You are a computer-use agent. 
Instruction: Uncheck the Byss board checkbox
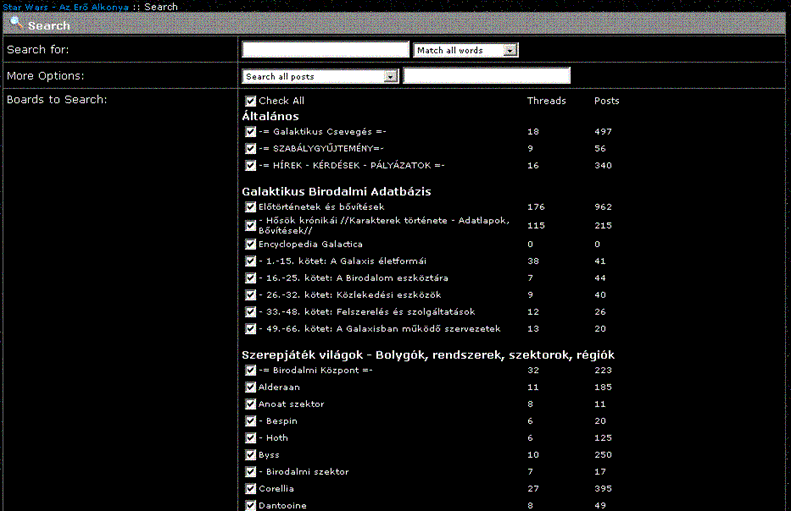pyautogui.click(x=251, y=455)
